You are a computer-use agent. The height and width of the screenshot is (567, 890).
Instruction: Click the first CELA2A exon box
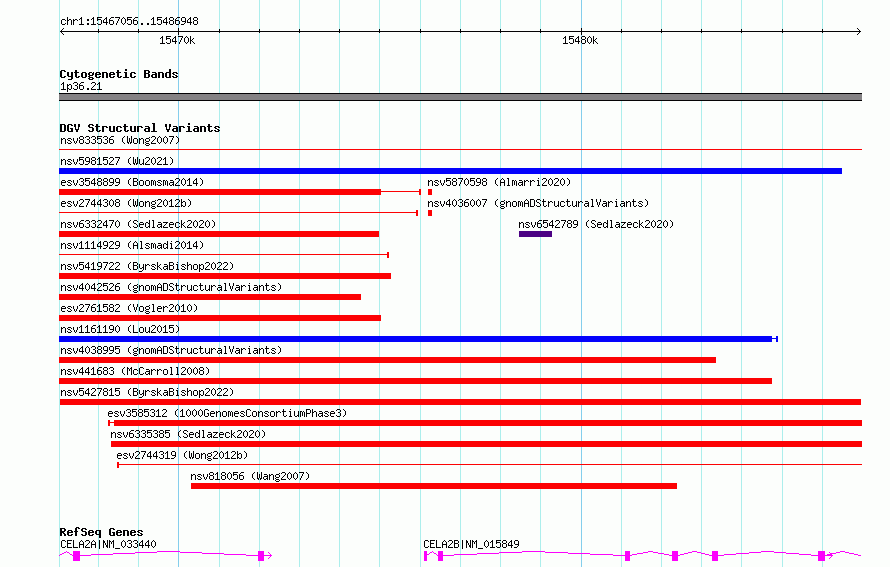pyautogui.click(x=77, y=556)
